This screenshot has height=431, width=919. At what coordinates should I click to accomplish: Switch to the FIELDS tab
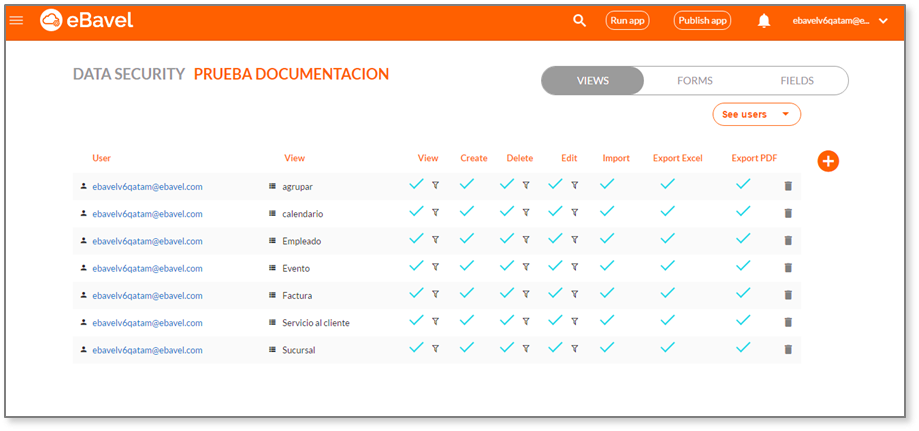pos(797,81)
